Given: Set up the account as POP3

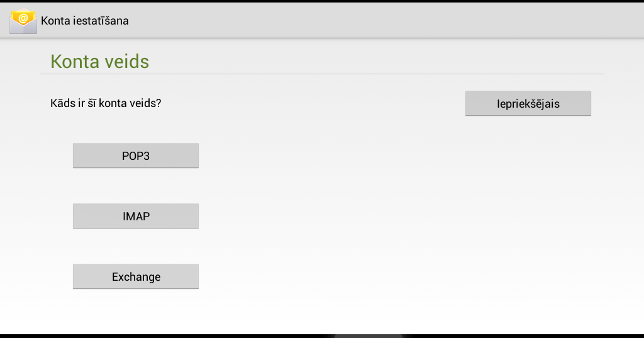Looking at the screenshot, I should [x=136, y=156].
